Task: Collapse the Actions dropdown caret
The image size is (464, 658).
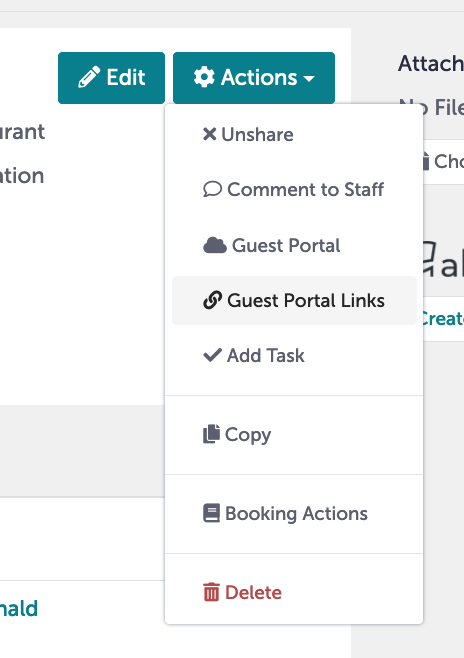Action: (309, 78)
